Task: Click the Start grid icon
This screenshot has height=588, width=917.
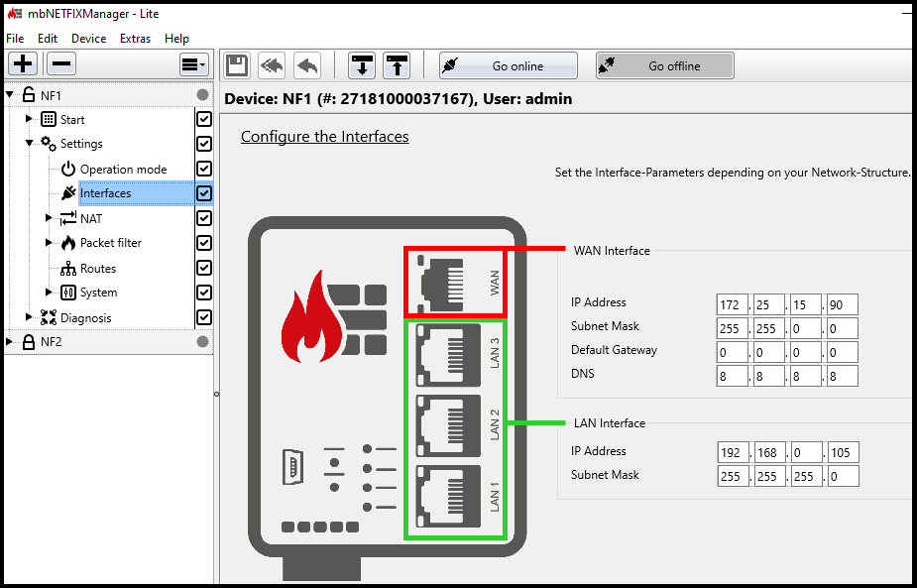Action: point(49,119)
